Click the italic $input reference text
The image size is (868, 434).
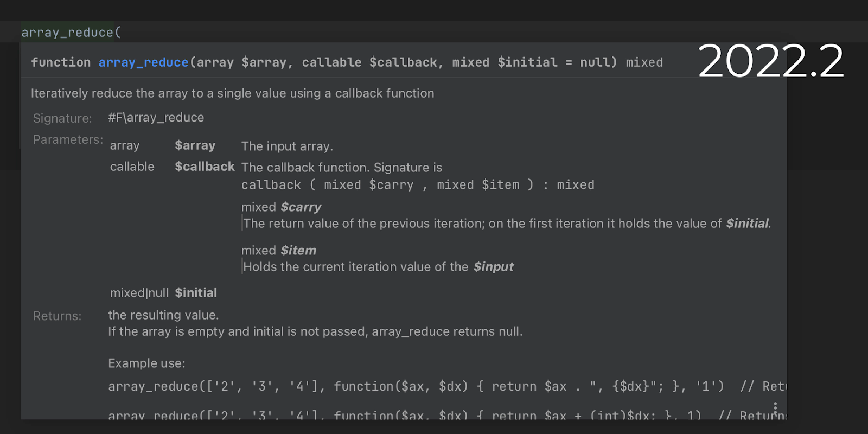pyautogui.click(x=493, y=267)
